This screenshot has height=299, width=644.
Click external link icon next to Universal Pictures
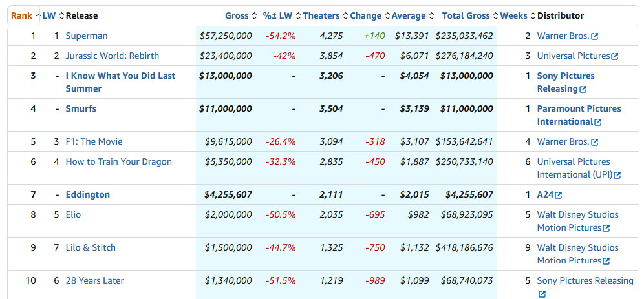[x=614, y=56]
